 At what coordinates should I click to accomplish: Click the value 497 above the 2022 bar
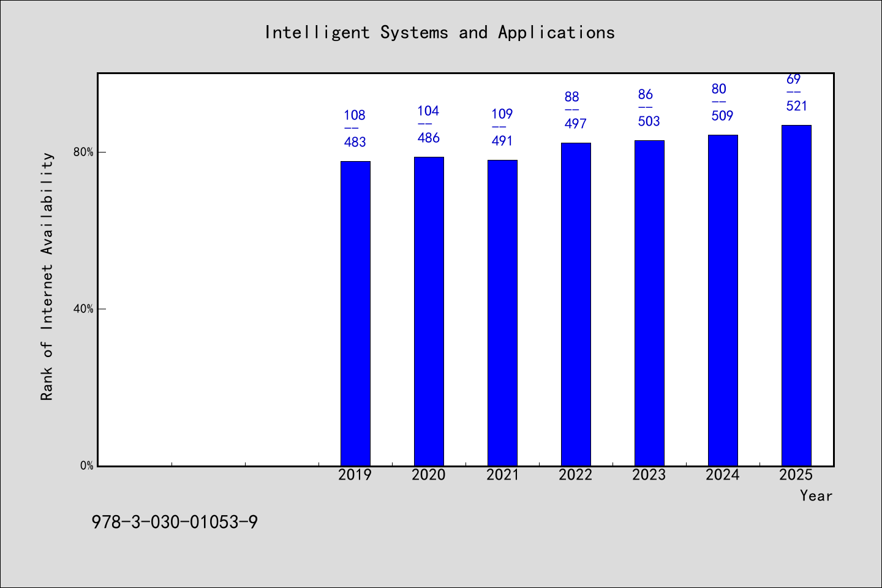(575, 124)
